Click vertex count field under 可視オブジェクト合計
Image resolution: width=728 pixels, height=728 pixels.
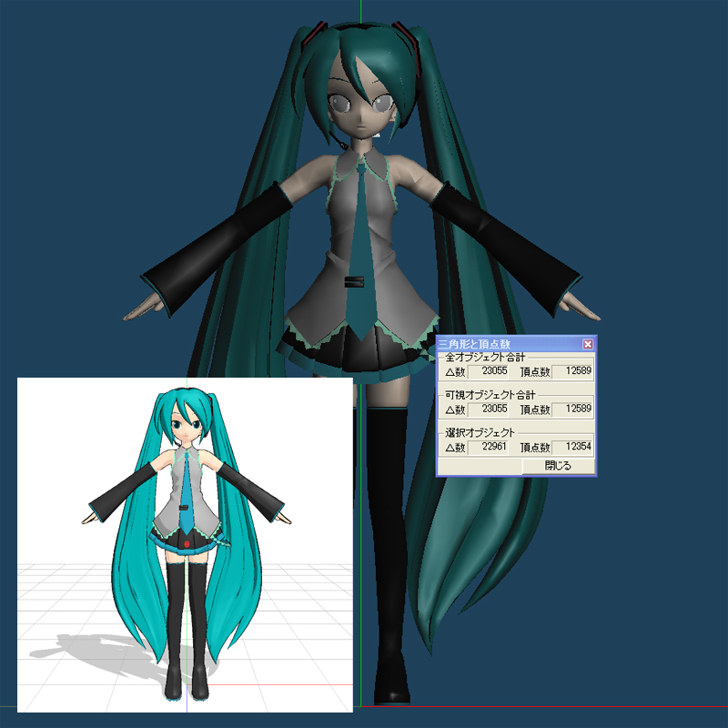click(x=572, y=409)
